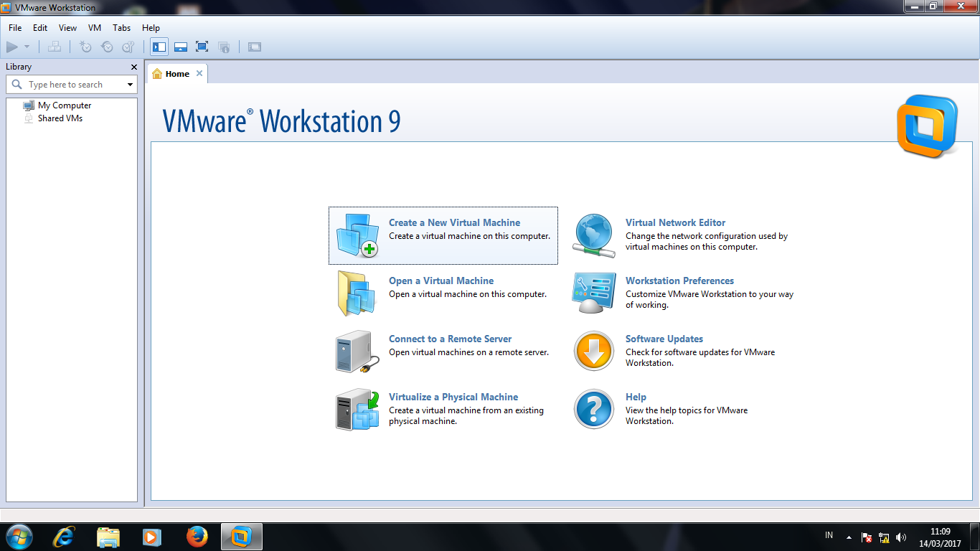Click the Workstation Preferences monitor icon
The width and height of the screenshot is (980, 551).
[x=594, y=293]
